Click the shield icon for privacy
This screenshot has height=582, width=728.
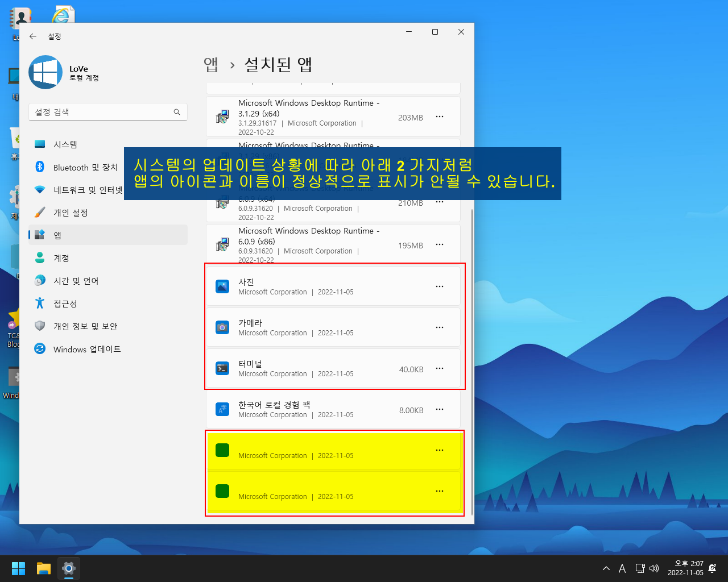click(x=40, y=326)
